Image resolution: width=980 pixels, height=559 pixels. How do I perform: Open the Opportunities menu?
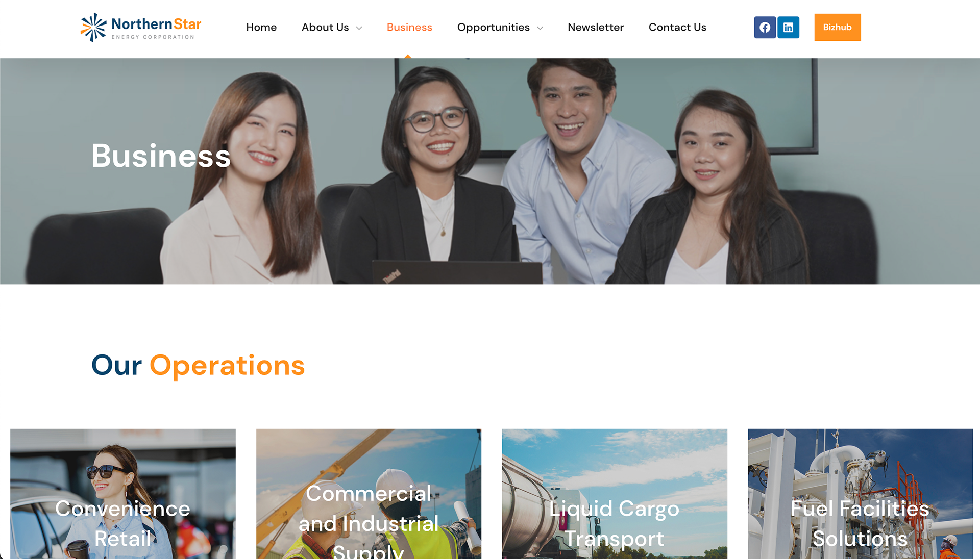[494, 28]
